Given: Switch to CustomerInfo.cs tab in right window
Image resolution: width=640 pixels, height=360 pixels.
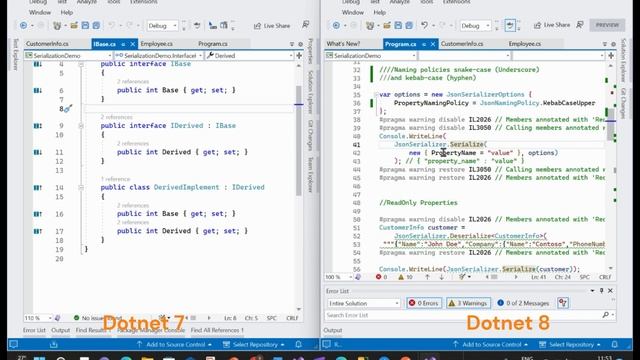Looking at the screenshot, I should pos(462,44).
